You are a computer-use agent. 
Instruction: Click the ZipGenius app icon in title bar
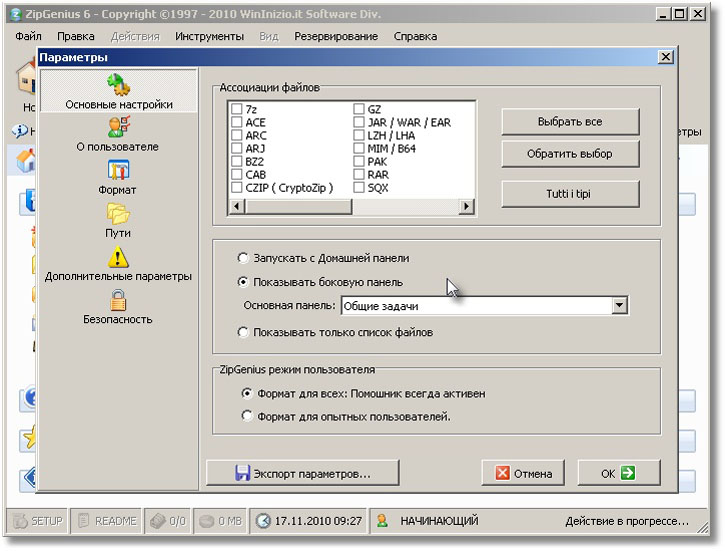(16, 14)
